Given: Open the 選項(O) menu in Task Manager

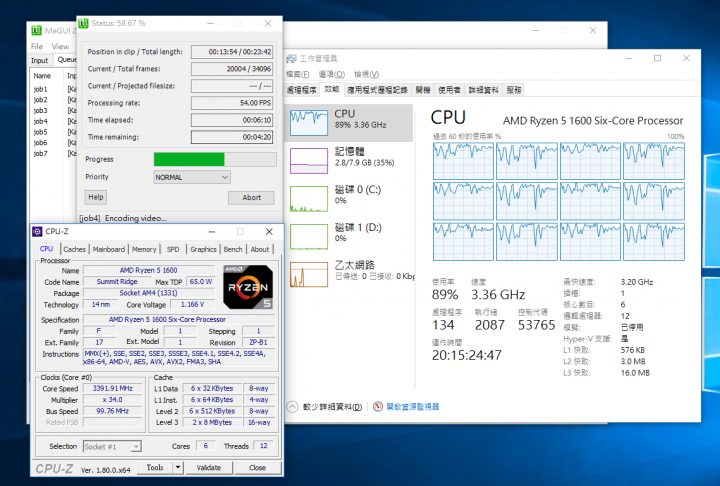Looking at the screenshot, I should tap(332, 74).
